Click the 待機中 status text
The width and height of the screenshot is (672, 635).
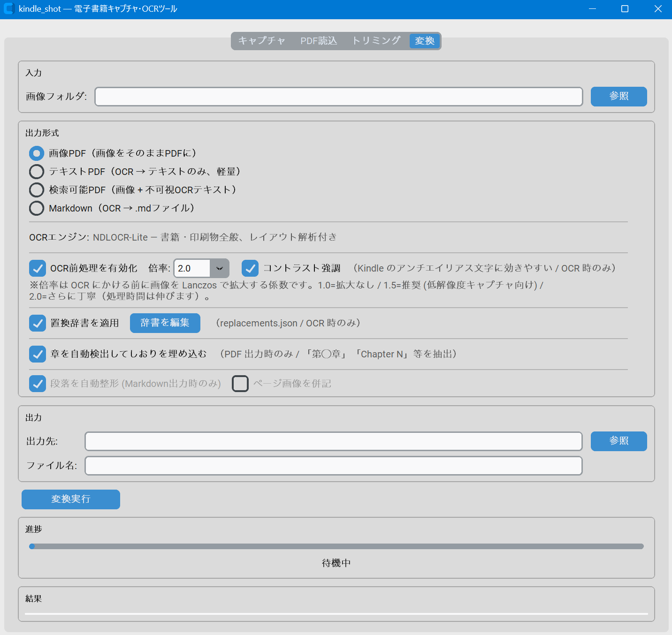(336, 563)
